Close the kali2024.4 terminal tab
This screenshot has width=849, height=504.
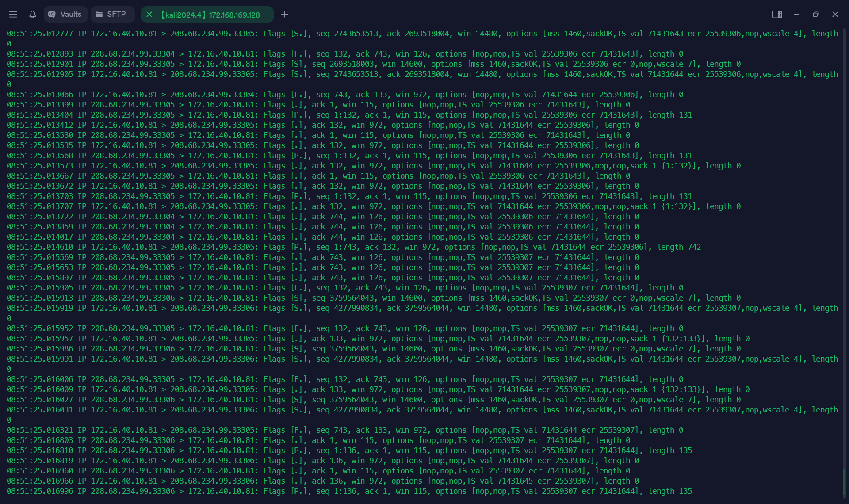click(x=149, y=15)
